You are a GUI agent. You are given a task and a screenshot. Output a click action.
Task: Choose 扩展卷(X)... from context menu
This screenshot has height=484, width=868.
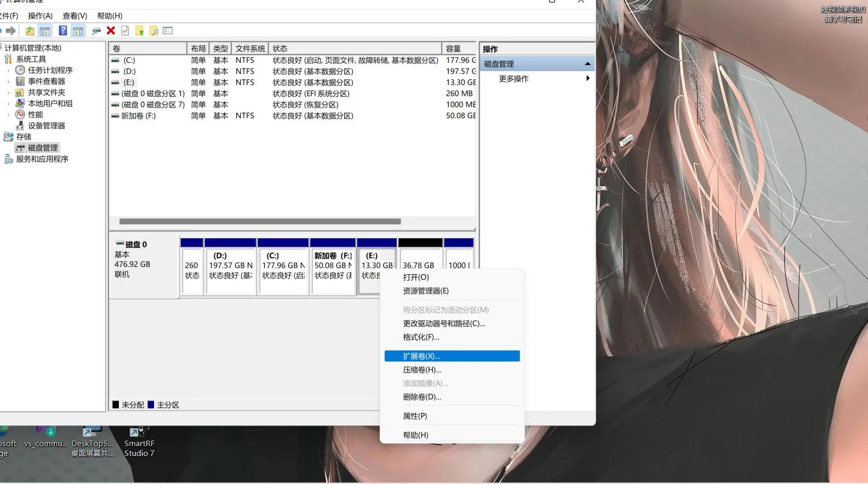tap(452, 356)
